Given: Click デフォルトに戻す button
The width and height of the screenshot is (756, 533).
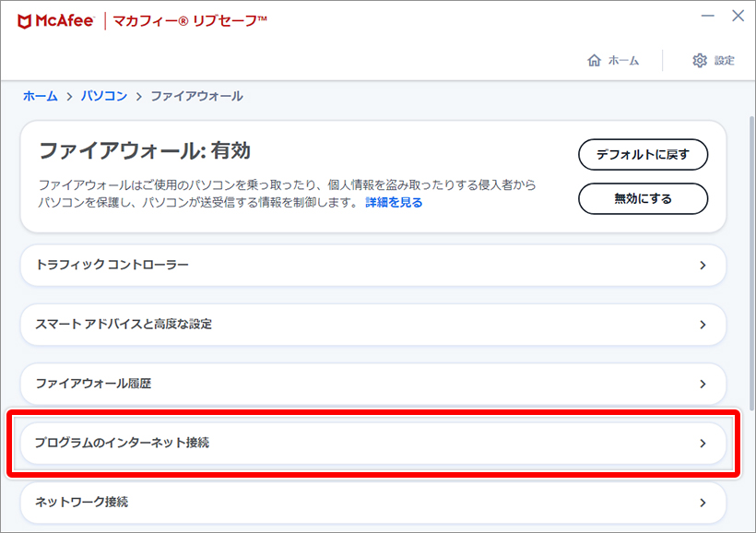Looking at the screenshot, I should click(x=644, y=154).
